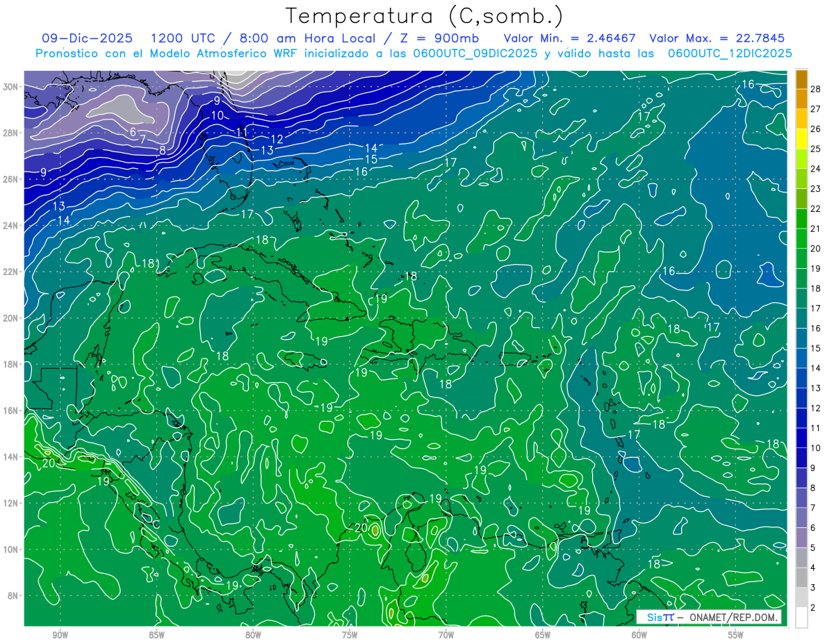
Task: Click the '28N' latitude label
Action: tap(12, 133)
